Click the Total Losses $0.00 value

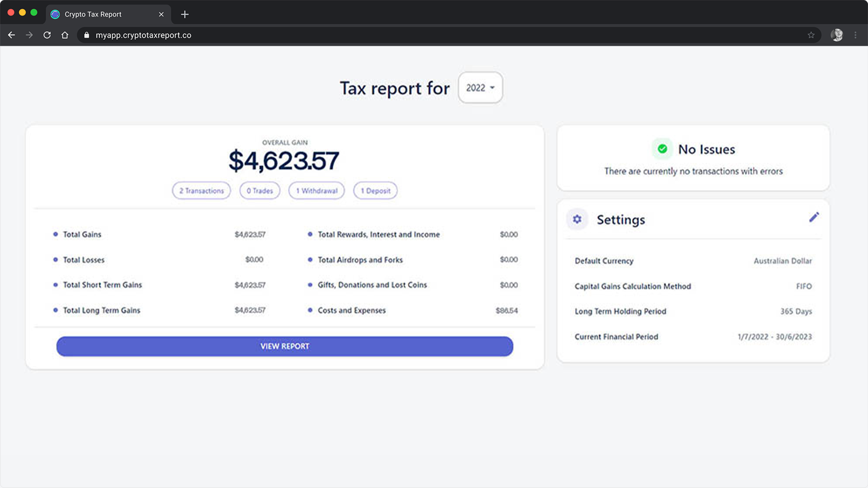(254, 259)
